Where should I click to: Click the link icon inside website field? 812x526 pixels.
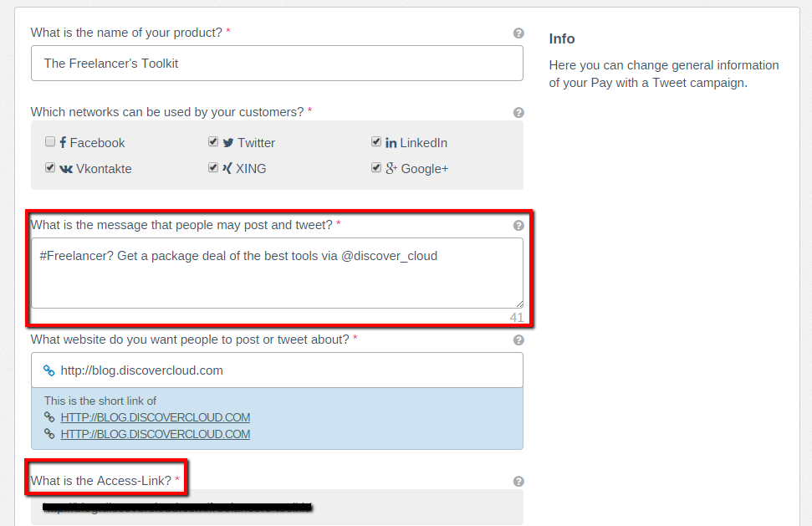(x=49, y=370)
